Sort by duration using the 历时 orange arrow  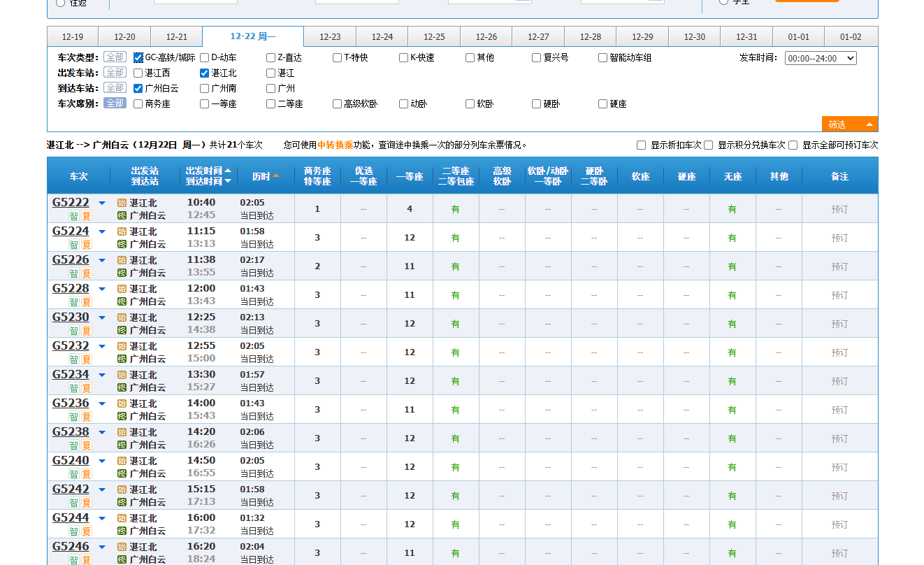(276, 176)
